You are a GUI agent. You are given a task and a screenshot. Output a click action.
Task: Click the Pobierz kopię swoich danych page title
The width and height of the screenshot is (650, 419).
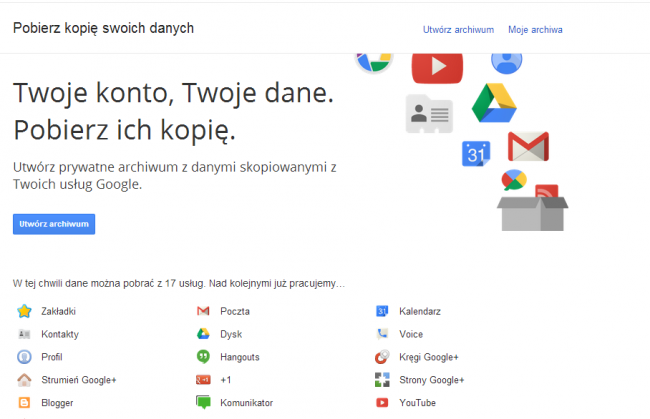103,28
